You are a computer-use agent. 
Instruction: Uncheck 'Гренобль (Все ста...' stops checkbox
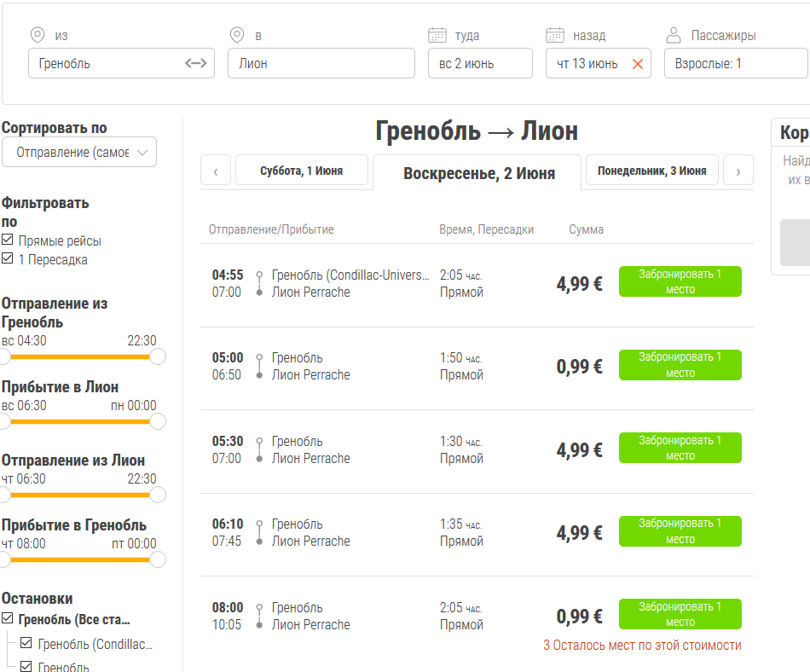[8, 619]
